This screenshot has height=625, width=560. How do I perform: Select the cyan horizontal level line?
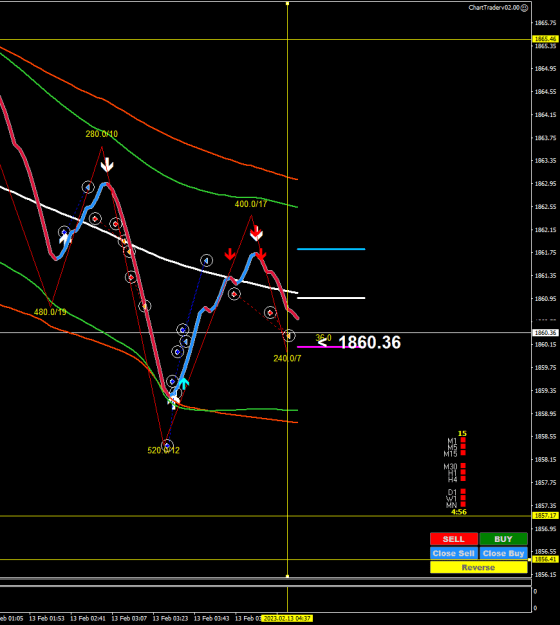[331, 249]
